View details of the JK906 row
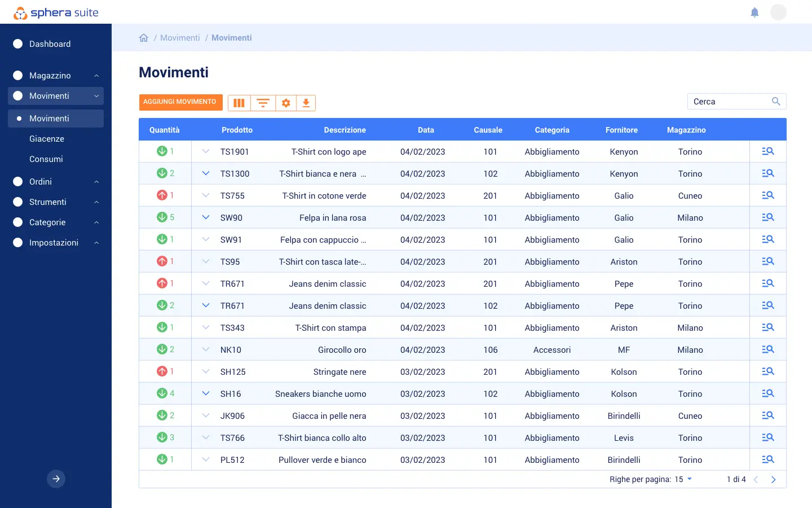Image resolution: width=812 pixels, height=508 pixels. 768,415
